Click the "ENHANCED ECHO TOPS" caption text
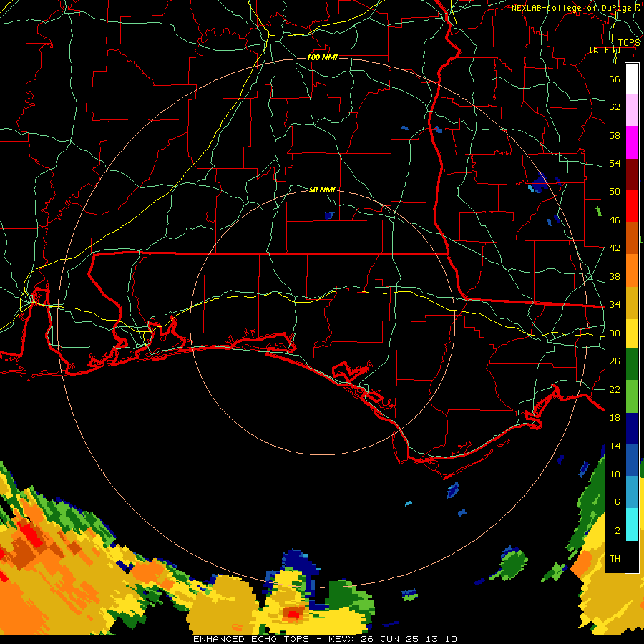The image size is (644, 644). (x=253, y=639)
